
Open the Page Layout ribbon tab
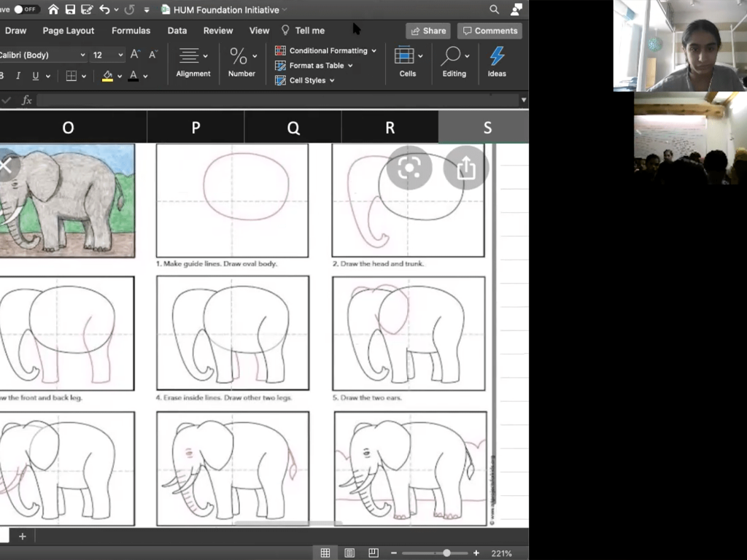point(69,31)
